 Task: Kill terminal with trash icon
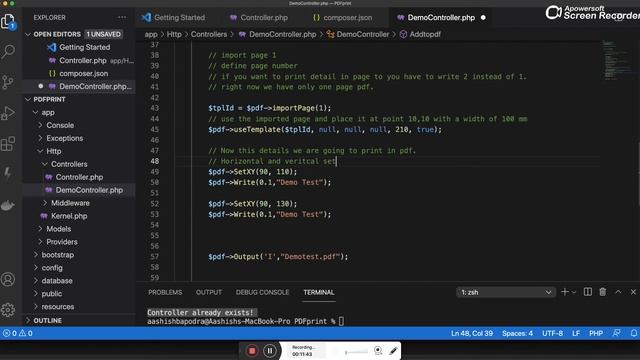pos(603,292)
